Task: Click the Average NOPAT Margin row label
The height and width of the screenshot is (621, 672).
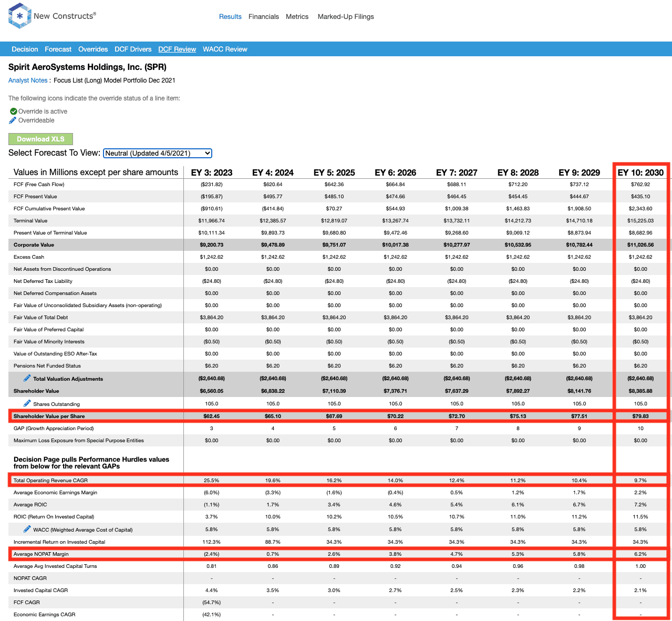Action: (41, 554)
